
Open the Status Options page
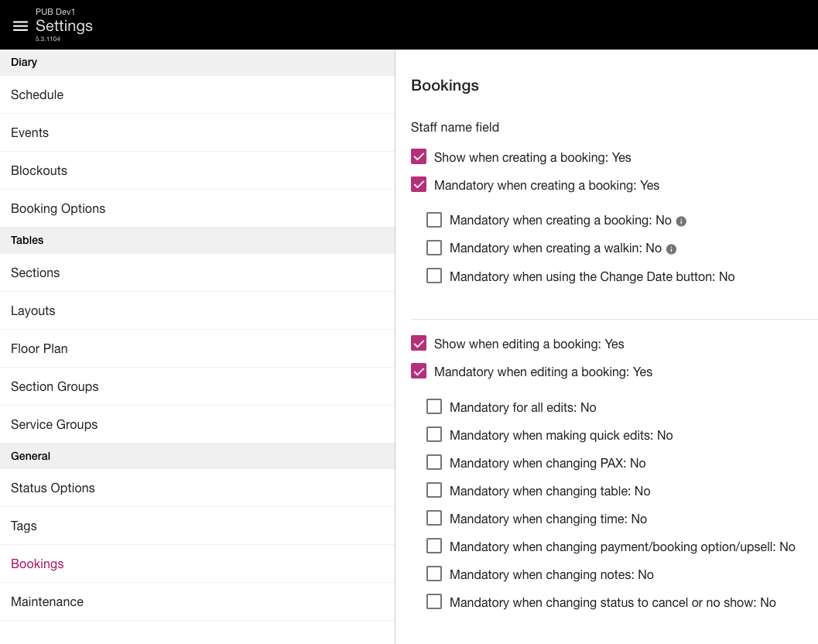tap(53, 488)
